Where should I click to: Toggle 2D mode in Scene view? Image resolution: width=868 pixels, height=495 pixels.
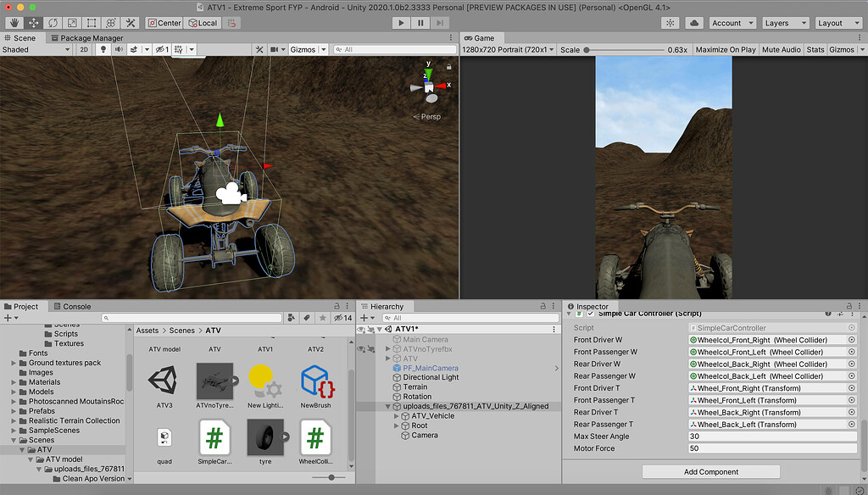[84, 49]
